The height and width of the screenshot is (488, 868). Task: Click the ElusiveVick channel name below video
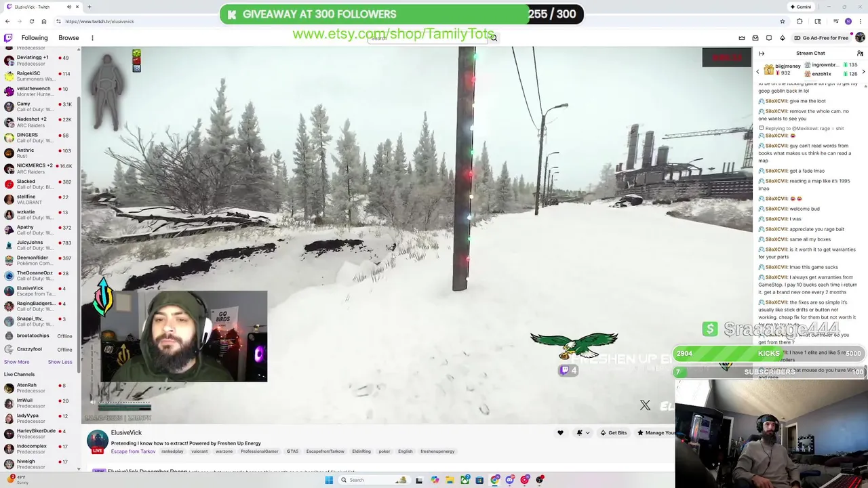click(126, 432)
